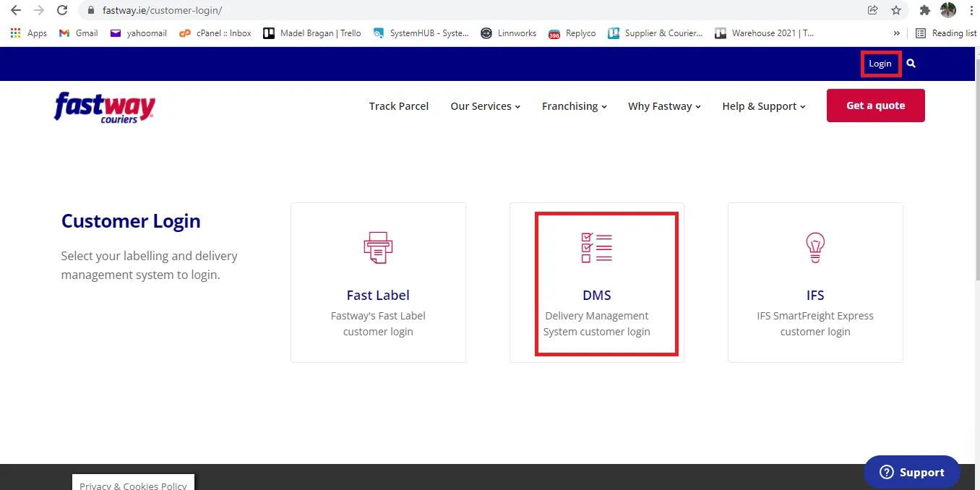The width and height of the screenshot is (980, 490).
Task: Open the Chrome profile avatar
Action: click(x=948, y=10)
